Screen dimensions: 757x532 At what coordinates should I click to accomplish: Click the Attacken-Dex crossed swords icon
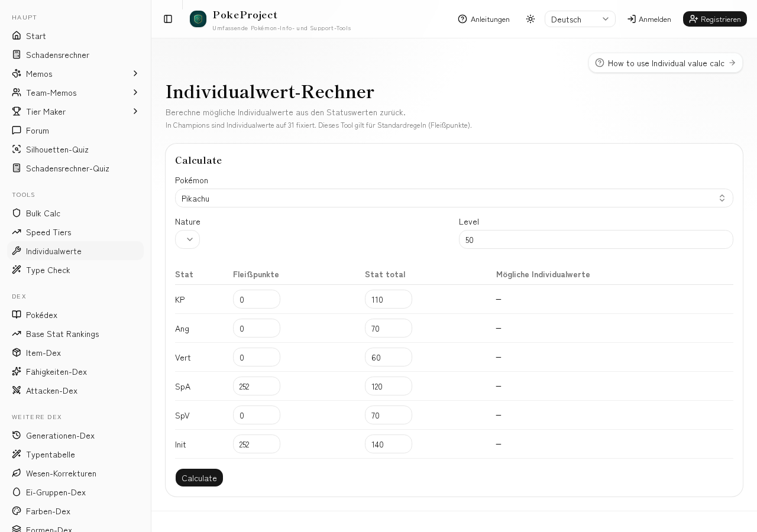coord(17,391)
